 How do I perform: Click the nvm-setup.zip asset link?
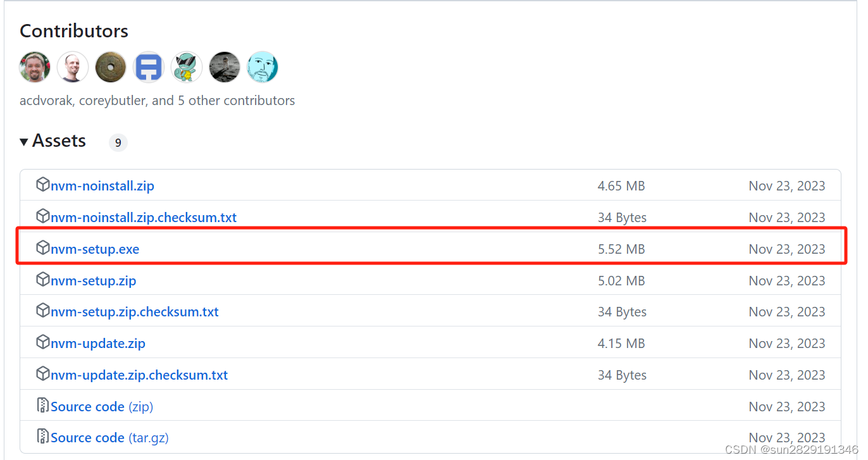pos(93,280)
